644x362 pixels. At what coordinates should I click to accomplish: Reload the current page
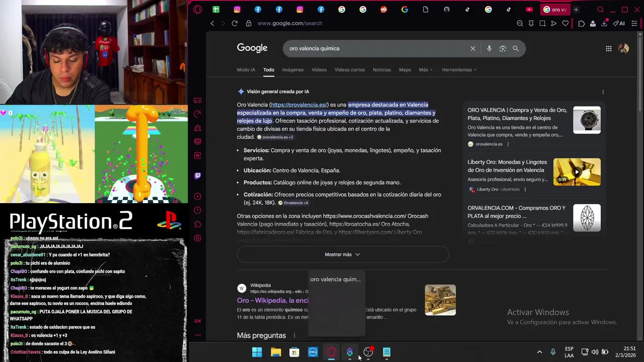pos(234,23)
